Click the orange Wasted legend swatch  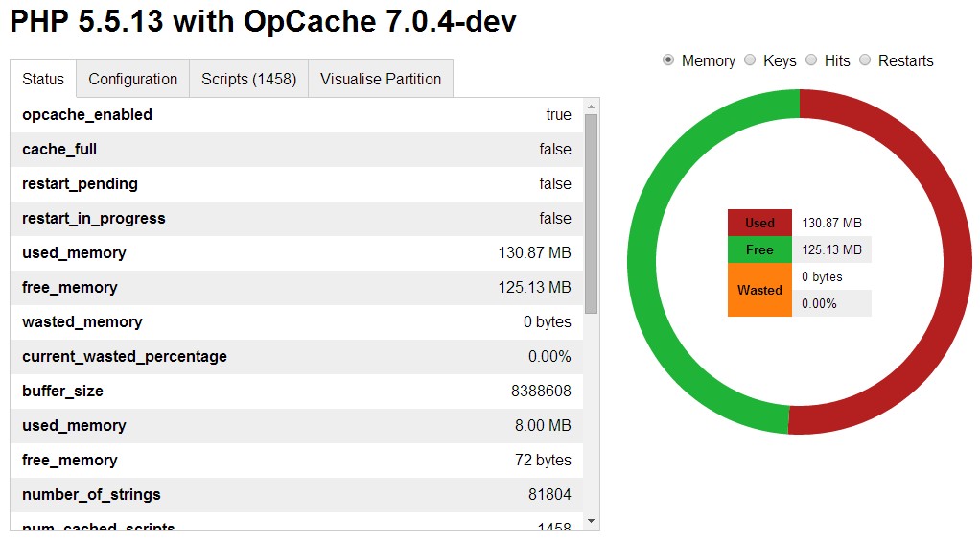(x=759, y=290)
